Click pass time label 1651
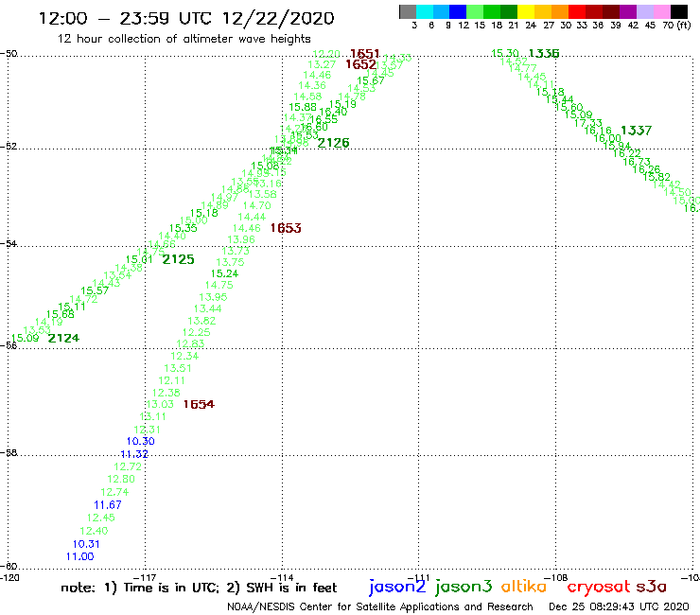 point(365,54)
